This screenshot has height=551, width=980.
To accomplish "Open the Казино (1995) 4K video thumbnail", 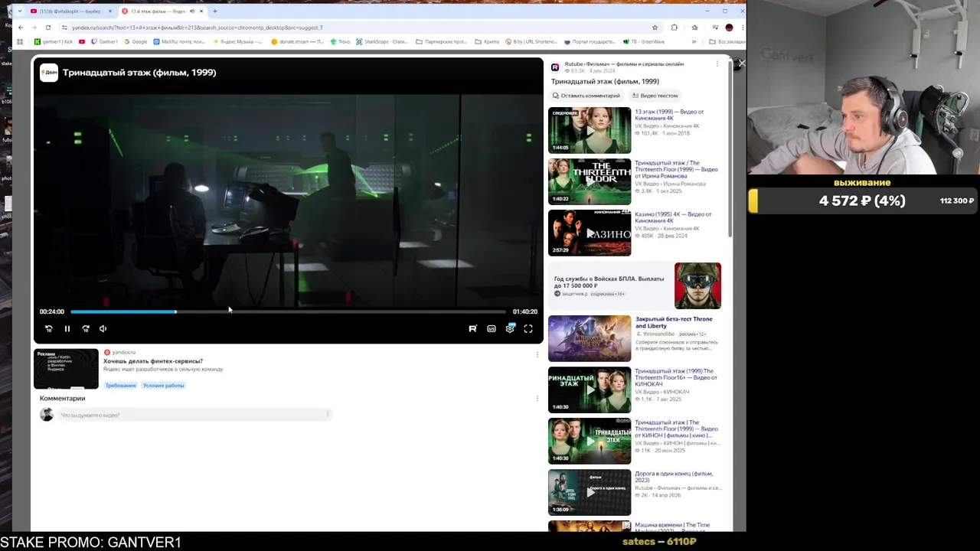I will coord(590,233).
